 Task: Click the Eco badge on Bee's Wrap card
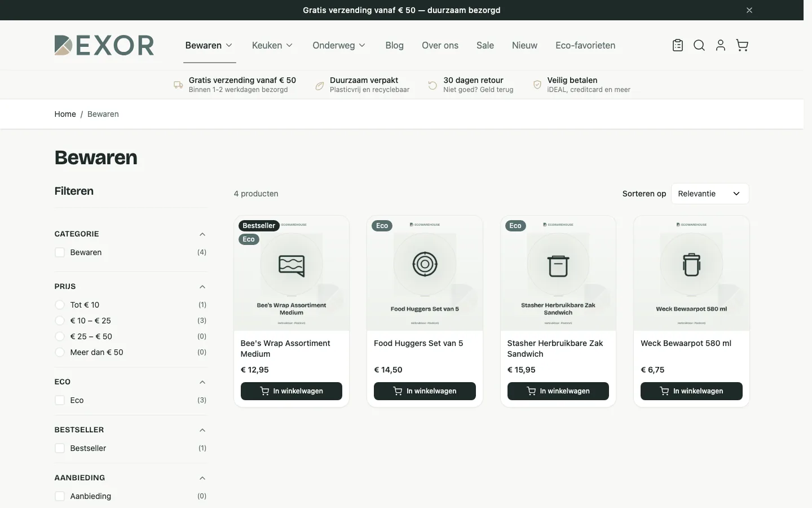pyautogui.click(x=249, y=239)
